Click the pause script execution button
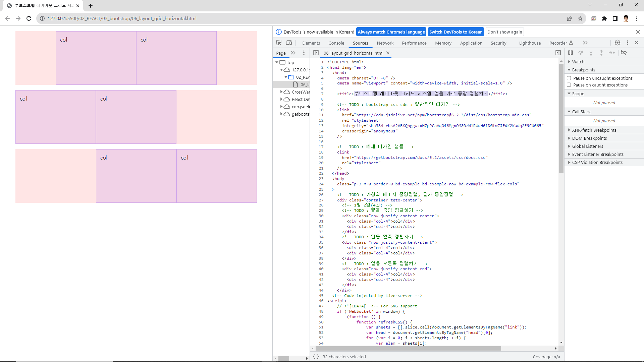 click(571, 53)
